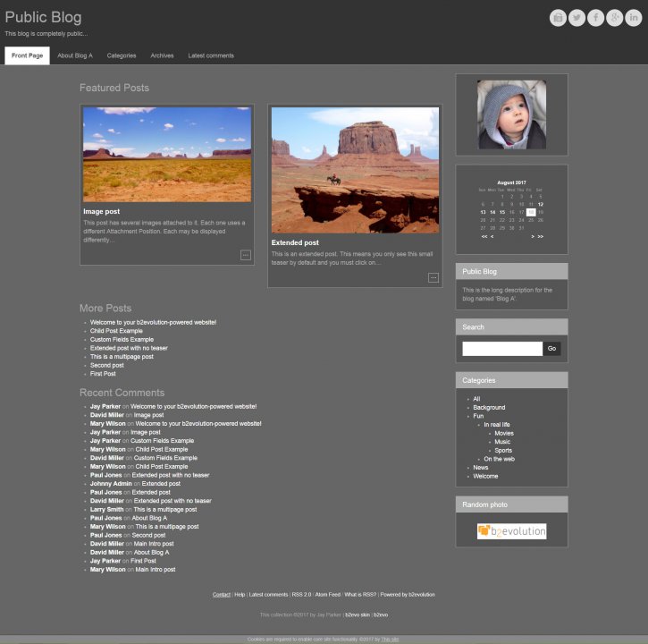Image resolution: width=648 pixels, height=644 pixels.
Task: Open the Facebook social link icon
Action: pos(595,18)
